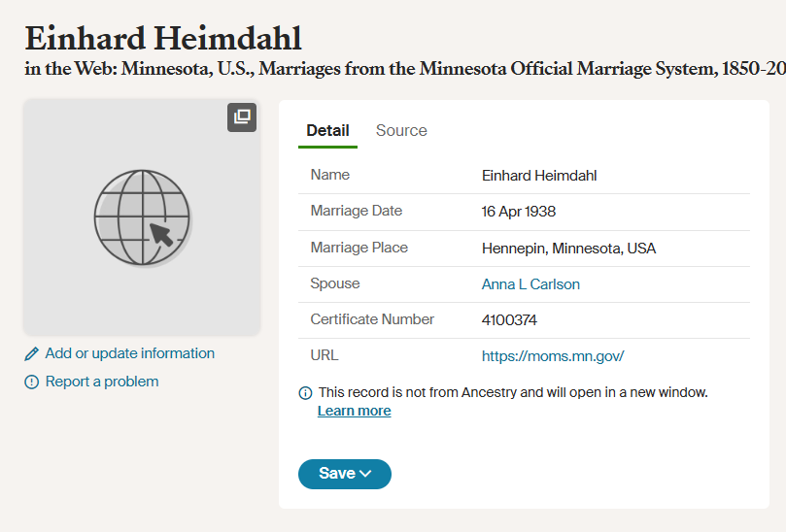
Task: Click the Einhard Heimdahl page heading
Action: click(x=163, y=38)
